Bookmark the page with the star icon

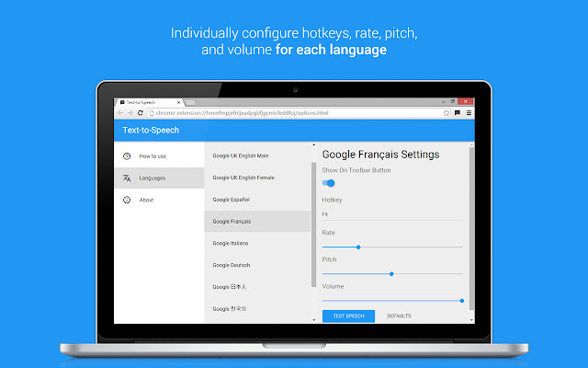446,112
